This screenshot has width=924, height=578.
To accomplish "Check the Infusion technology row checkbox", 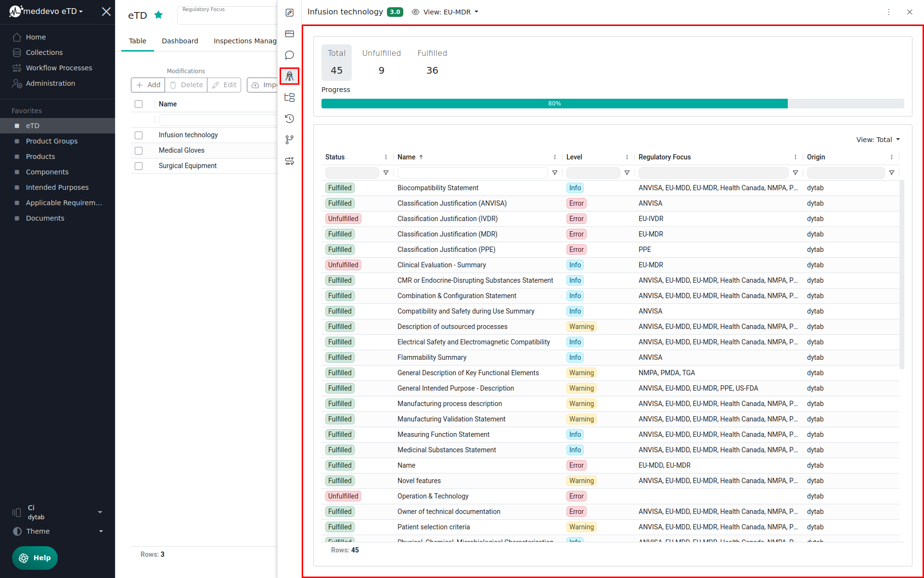I will 139,135.
